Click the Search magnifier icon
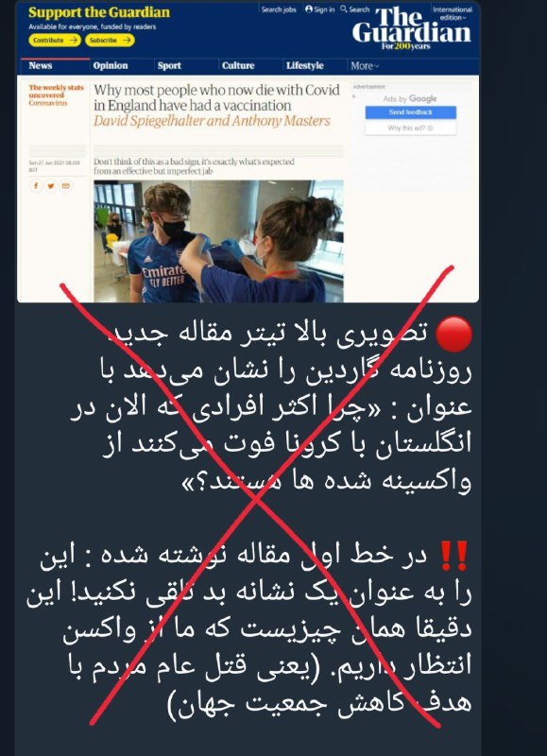The image size is (547, 756). click(x=344, y=9)
